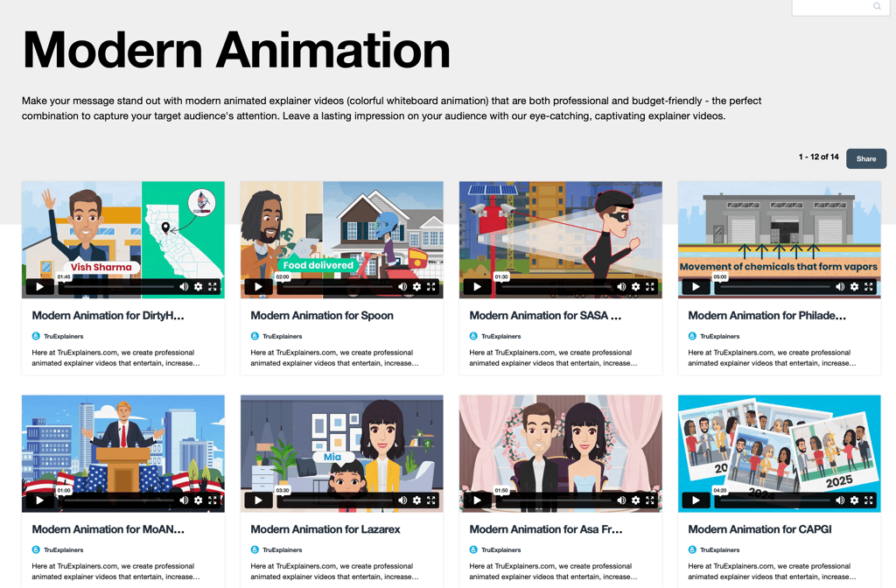Seek the Lazarex video progress bar

(338, 500)
